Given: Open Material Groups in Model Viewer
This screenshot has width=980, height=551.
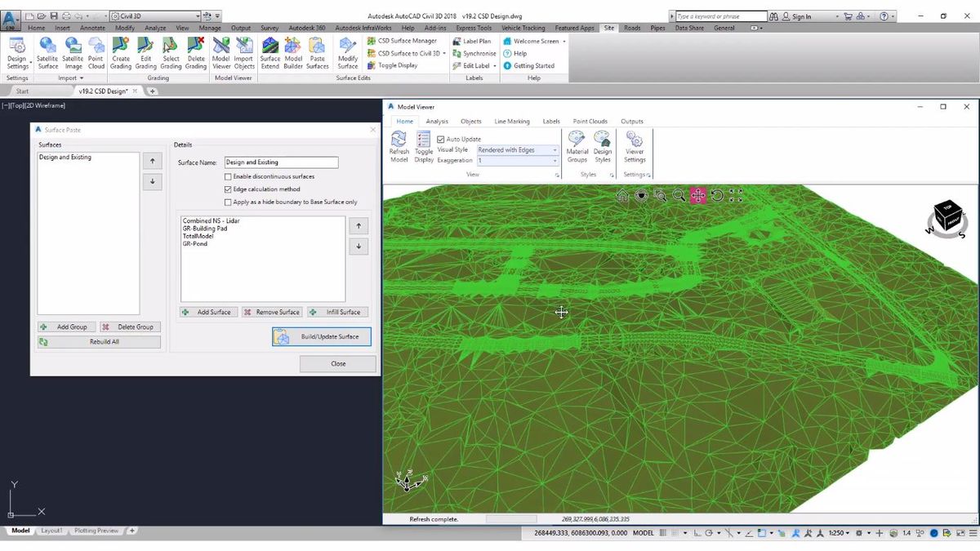Looking at the screenshot, I should [577, 147].
